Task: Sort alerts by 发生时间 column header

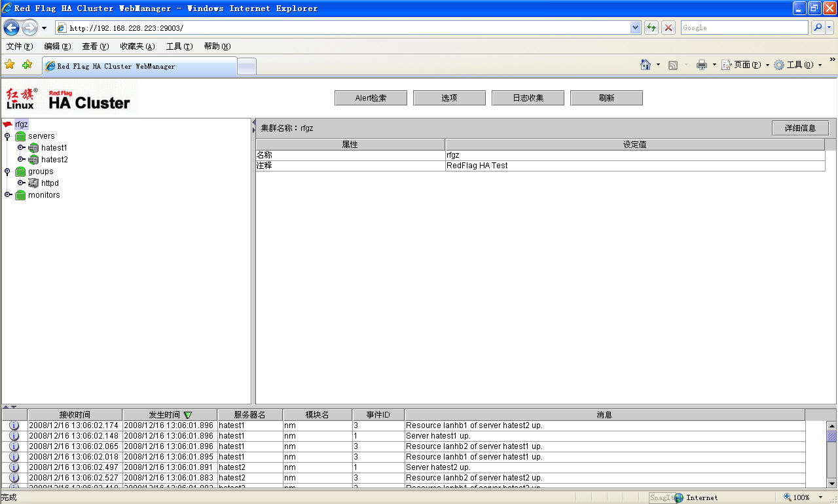Action: pyautogui.click(x=170, y=415)
